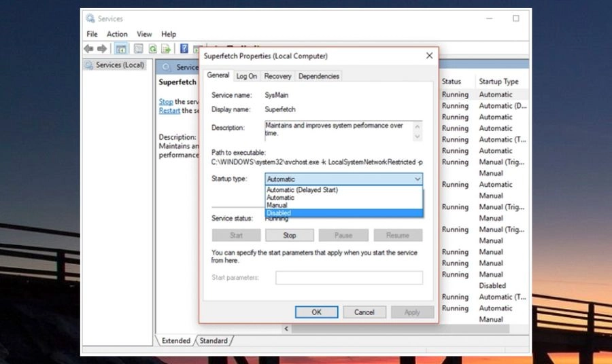Click the Pause button
Screen dimensions: 612x364
point(343,236)
